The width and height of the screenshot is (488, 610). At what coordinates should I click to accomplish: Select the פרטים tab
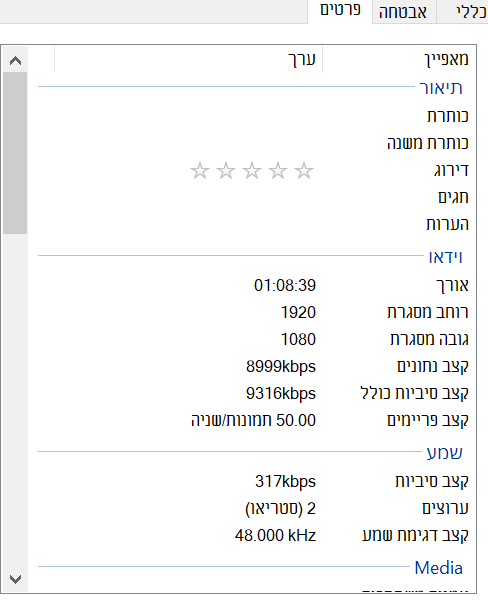(340, 11)
